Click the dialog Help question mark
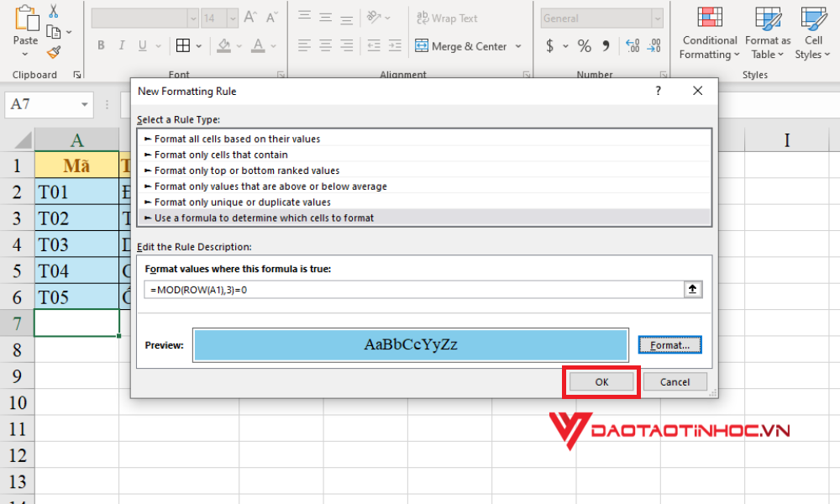This screenshot has height=504, width=840. (x=659, y=91)
